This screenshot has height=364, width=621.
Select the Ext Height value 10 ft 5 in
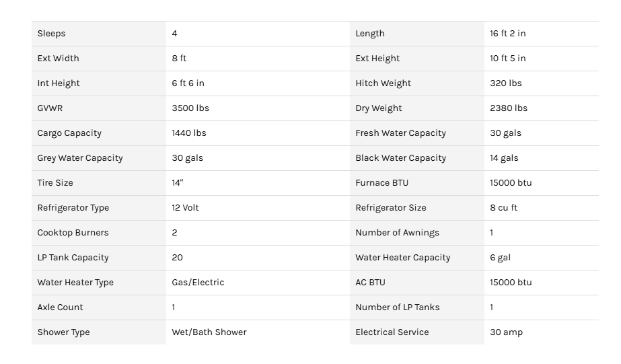click(508, 59)
